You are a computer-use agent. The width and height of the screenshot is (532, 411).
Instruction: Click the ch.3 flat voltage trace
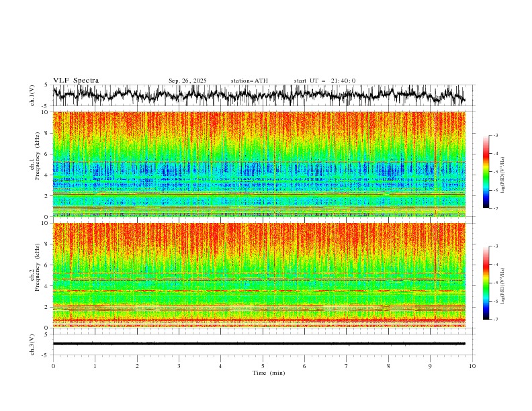[259, 344]
